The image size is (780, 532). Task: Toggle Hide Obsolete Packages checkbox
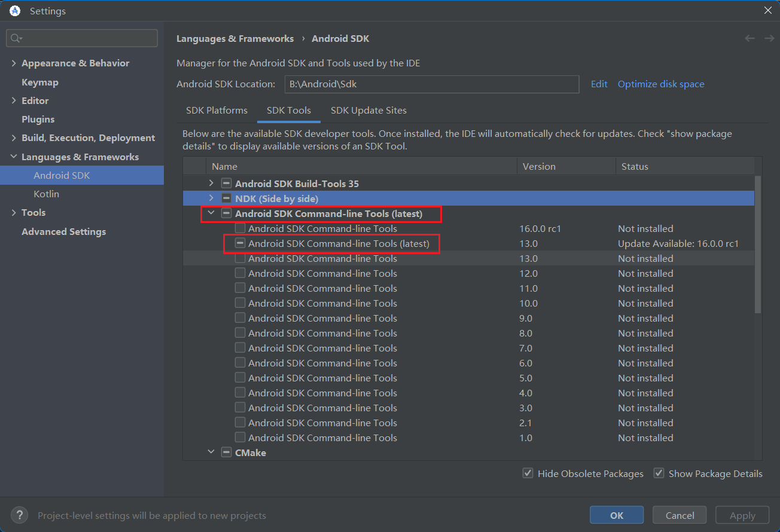(528, 473)
